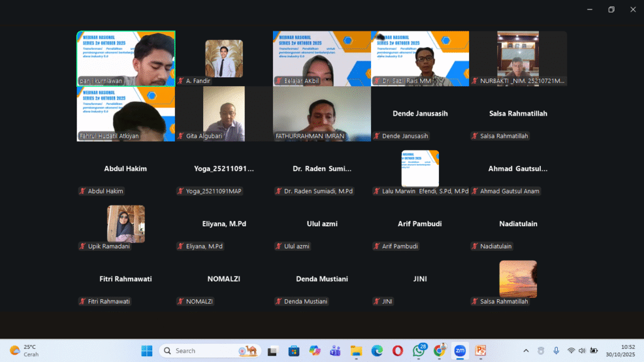Open Microsoft Edge in the taskbar
This screenshot has height=362, width=644.
pyautogui.click(x=377, y=351)
